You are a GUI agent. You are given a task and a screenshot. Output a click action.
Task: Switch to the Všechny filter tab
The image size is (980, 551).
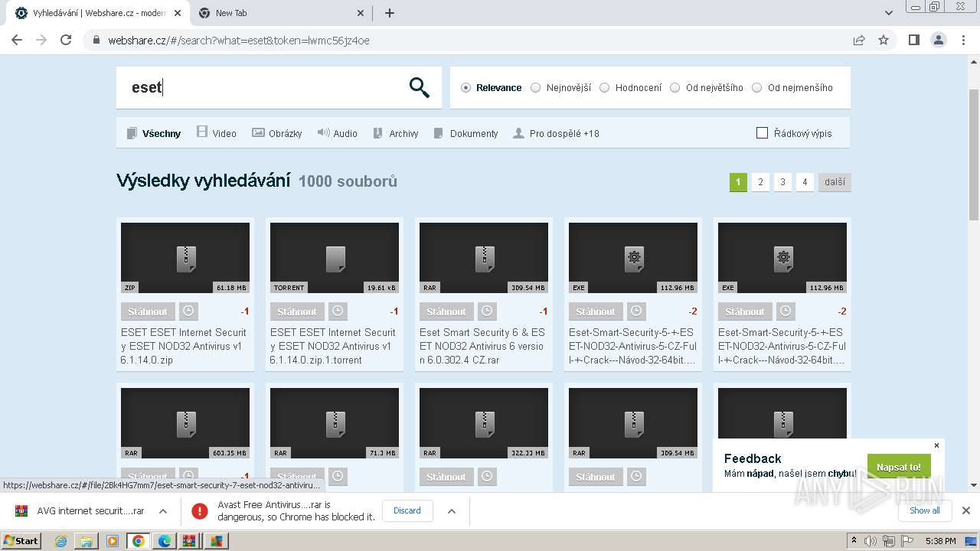pyautogui.click(x=154, y=133)
